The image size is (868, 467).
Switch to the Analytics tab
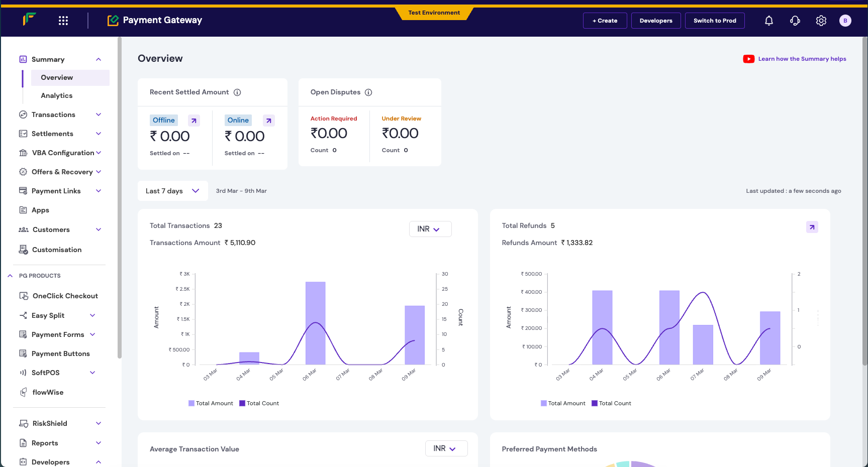click(57, 95)
